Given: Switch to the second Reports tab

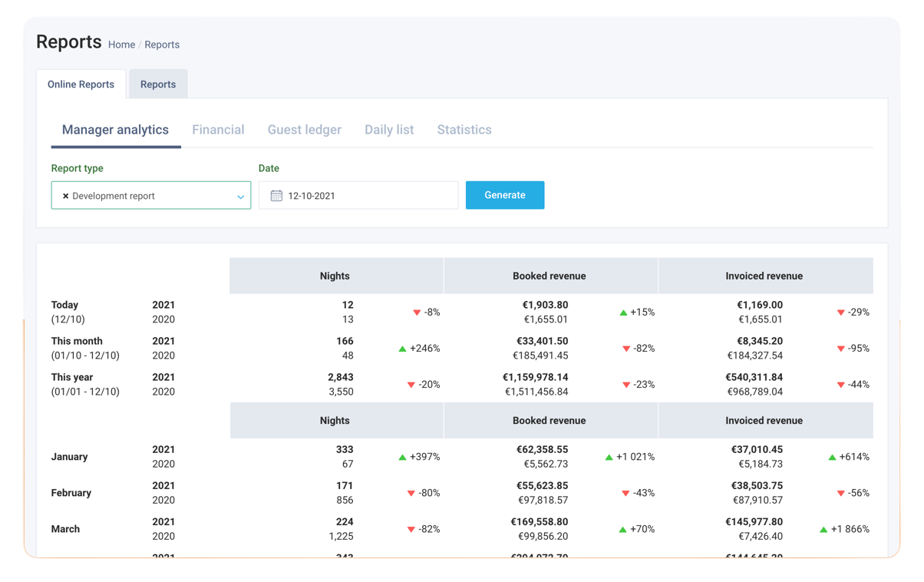Looking at the screenshot, I should pyautogui.click(x=158, y=84).
